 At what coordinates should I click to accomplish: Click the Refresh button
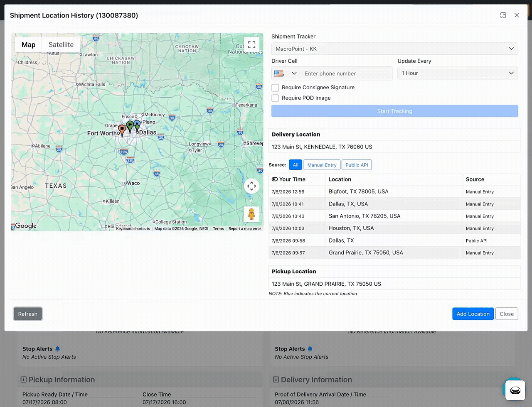(28, 314)
